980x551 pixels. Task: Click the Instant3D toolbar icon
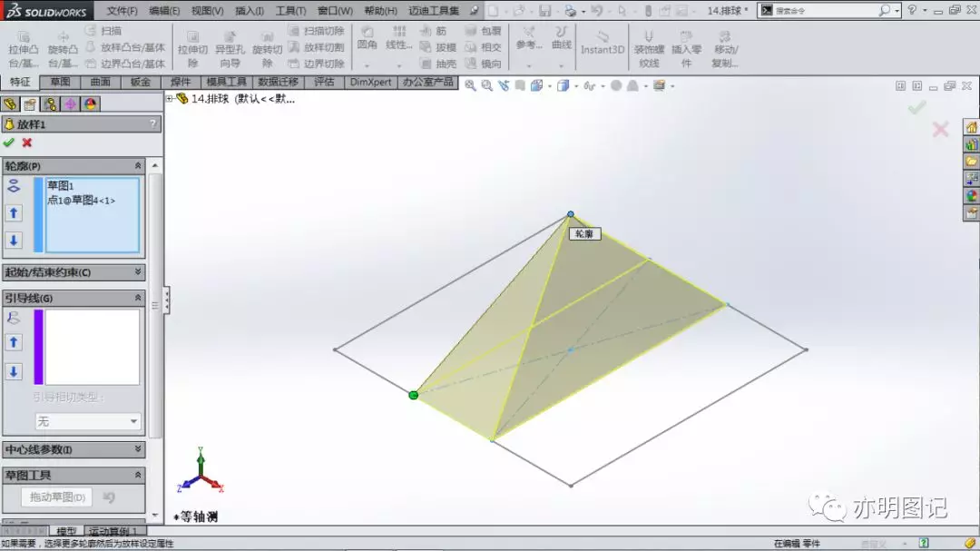[x=602, y=43]
